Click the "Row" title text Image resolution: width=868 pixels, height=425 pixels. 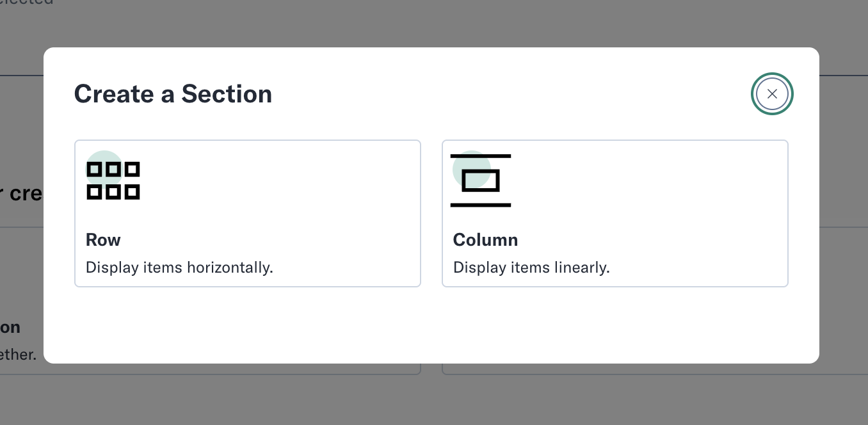(103, 240)
